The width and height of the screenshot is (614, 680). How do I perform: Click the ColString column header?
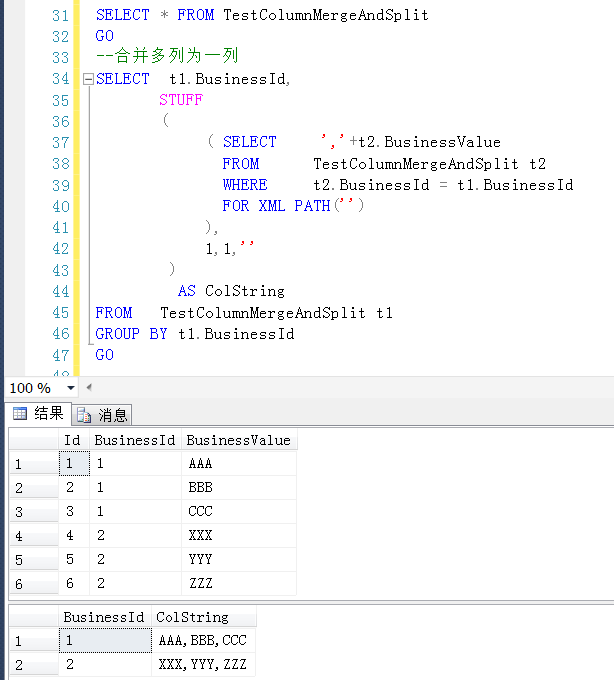pos(203,617)
